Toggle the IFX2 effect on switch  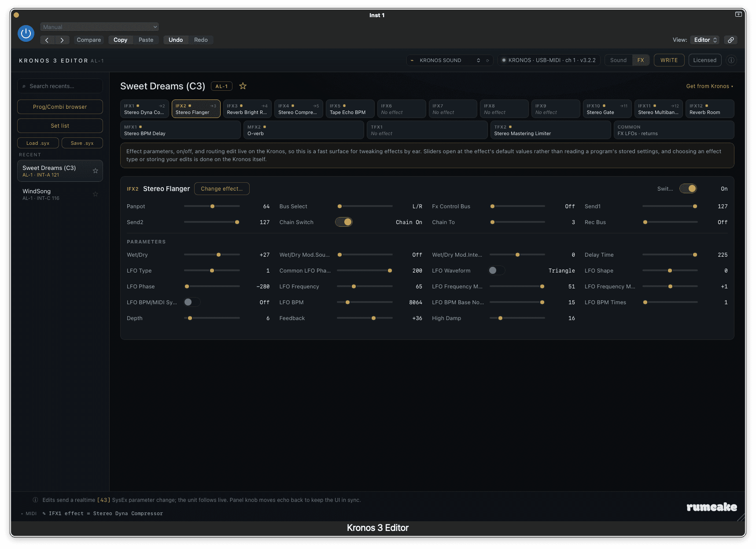tap(688, 188)
